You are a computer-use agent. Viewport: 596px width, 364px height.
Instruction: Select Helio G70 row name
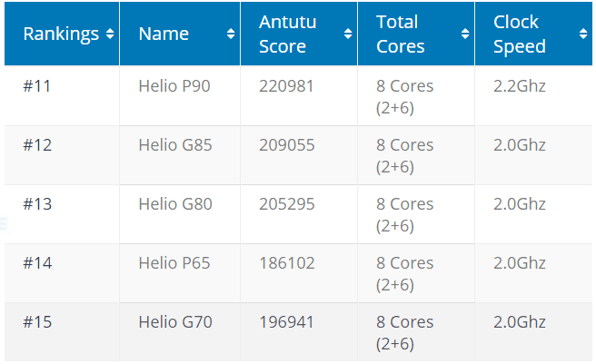[175, 322]
